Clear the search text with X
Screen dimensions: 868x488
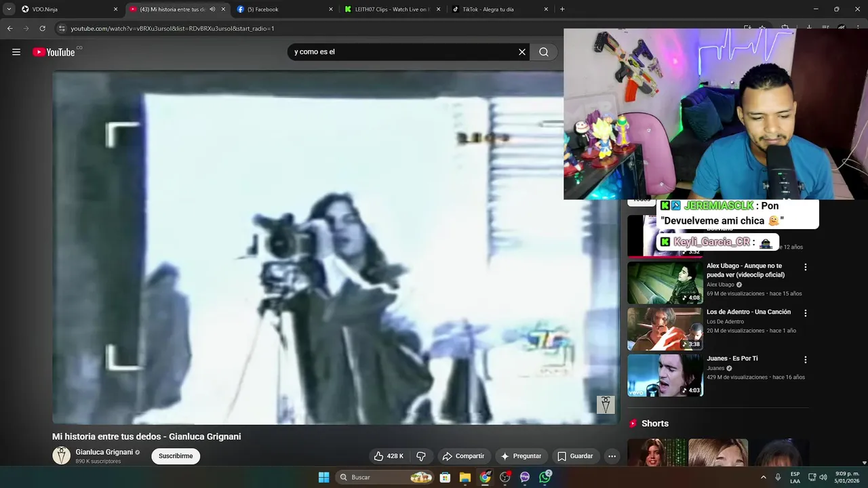[522, 52]
